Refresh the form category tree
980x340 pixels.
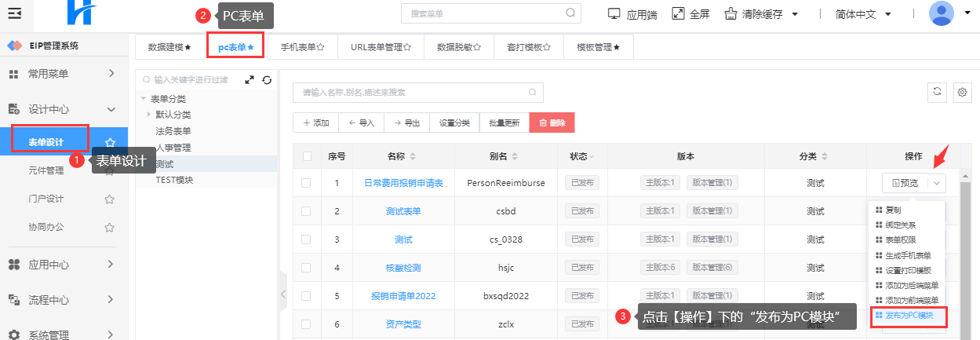click(267, 79)
